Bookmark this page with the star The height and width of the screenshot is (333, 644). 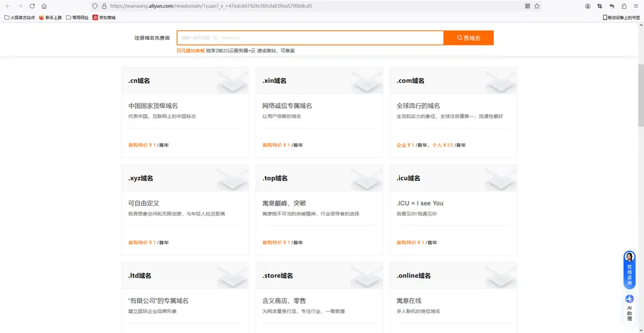537,6
